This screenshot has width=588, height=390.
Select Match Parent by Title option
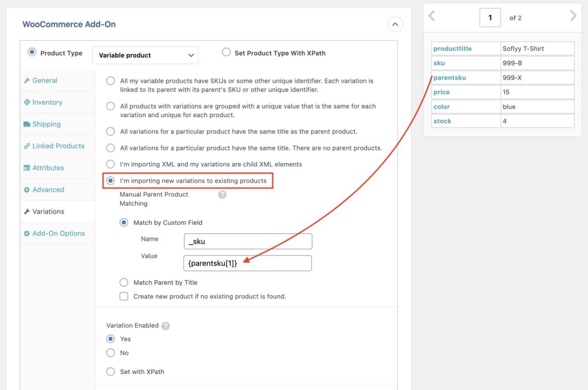[124, 281]
